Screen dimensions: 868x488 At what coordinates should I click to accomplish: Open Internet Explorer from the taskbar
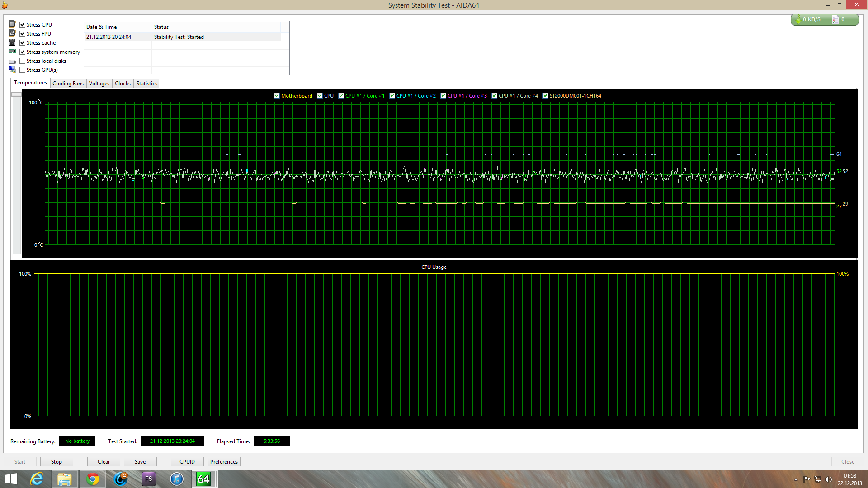[37, 479]
